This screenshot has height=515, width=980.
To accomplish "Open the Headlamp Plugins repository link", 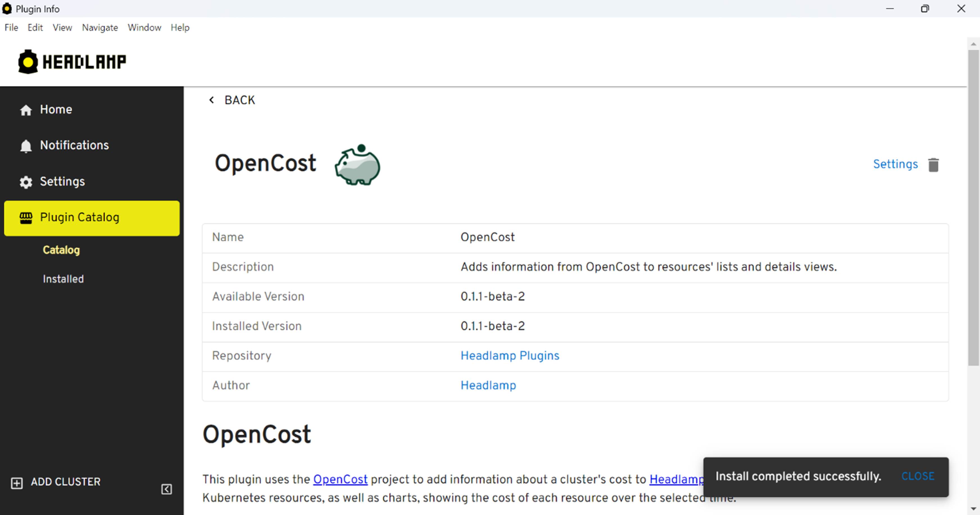I will (509, 355).
